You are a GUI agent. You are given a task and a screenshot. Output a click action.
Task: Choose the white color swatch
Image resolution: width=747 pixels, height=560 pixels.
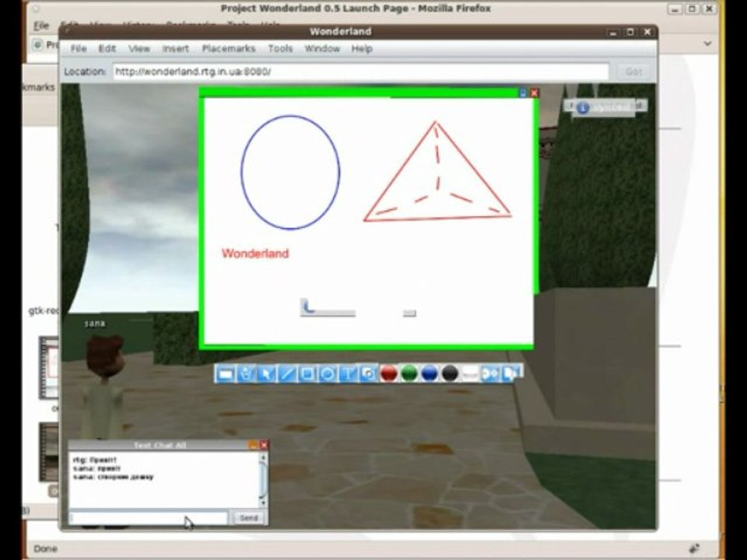coord(470,374)
